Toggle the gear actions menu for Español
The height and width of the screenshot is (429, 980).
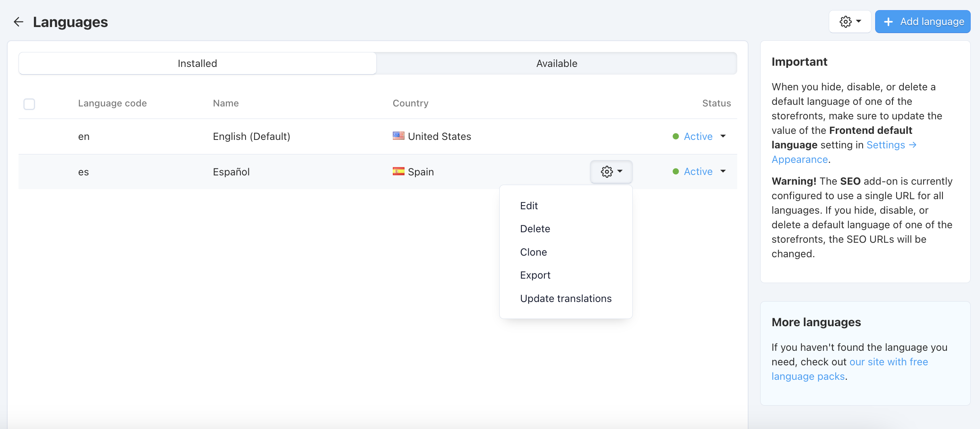611,172
